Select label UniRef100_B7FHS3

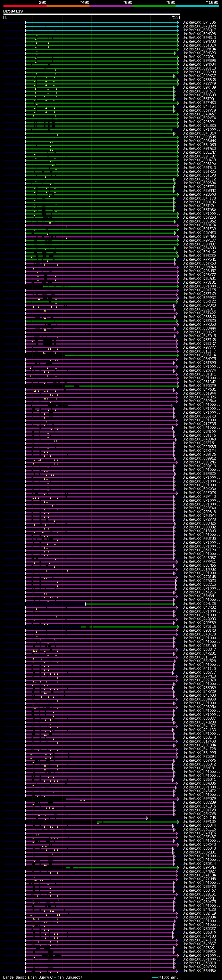tap(199, 103)
